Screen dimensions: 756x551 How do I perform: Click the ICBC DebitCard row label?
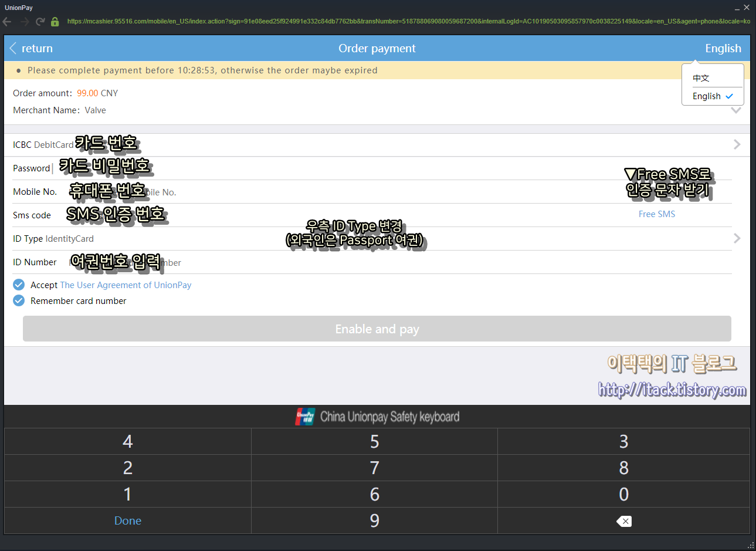(x=43, y=145)
